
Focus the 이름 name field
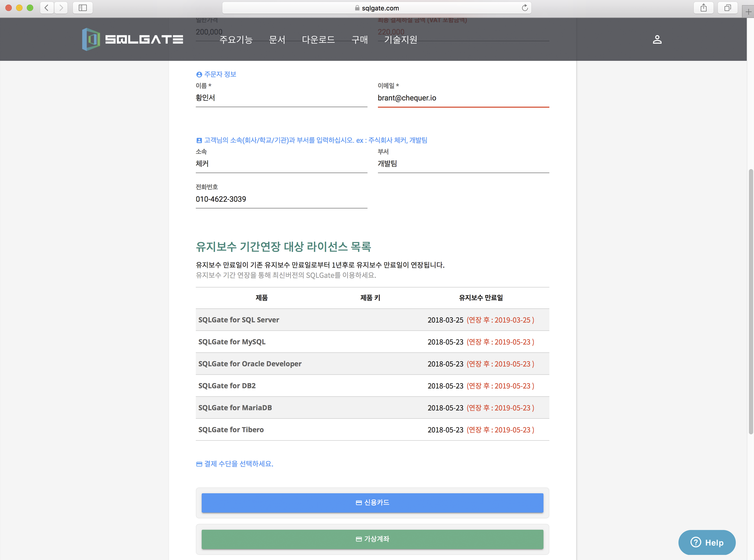tap(281, 98)
